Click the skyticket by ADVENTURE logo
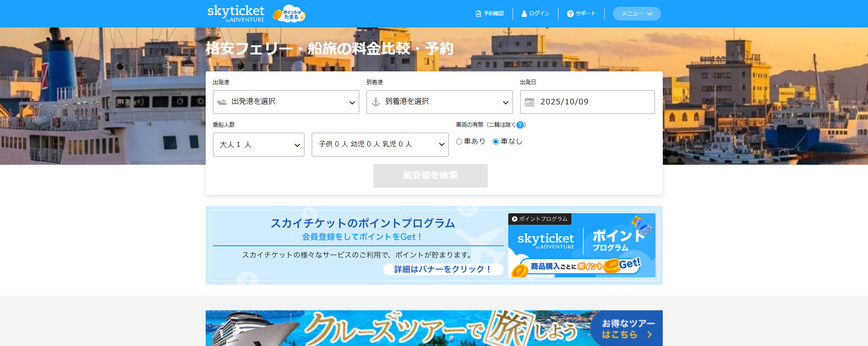The image size is (868, 346). [x=235, y=13]
